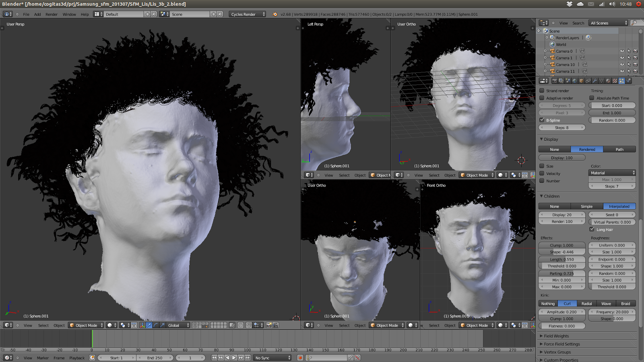This screenshot has width=644, height=362.
Task: Open the All Scenes dropdown
Action: [608, 23]
